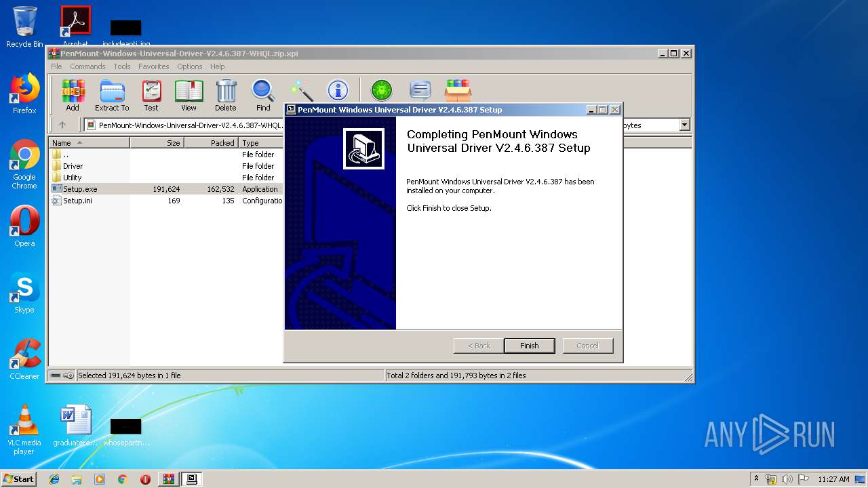Open Chrome from the taskbar
The height and width of the screenshot is (488, 868).
pos(123,479)
